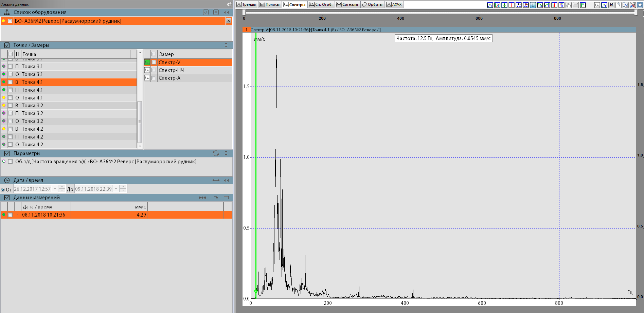The width and height of the screenshot is (644, 313).
Task: Select the В Точка 3.2 row
Action: tap(69, 106)
